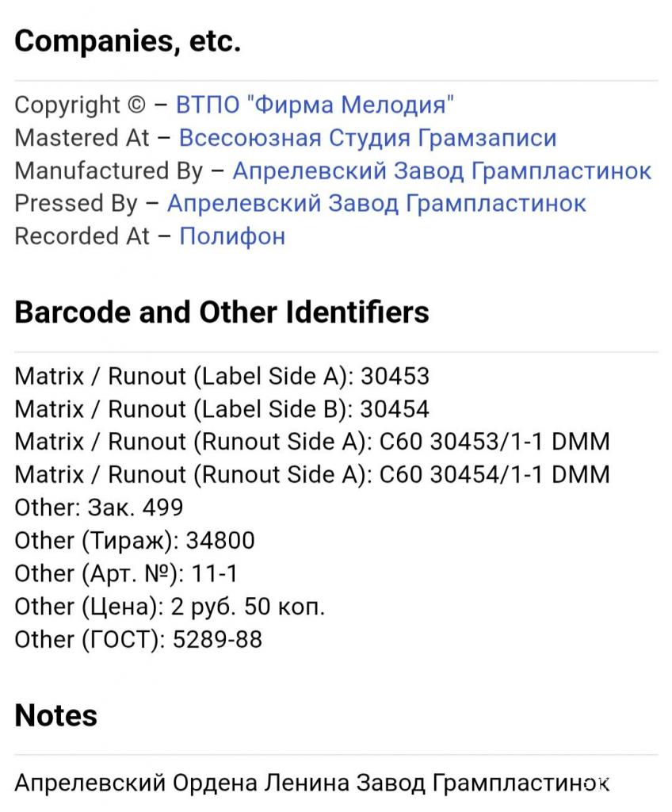Click the Recorded At label text
Image resolution: width=672 pixels, height=812 pixels.
[82, 236]
